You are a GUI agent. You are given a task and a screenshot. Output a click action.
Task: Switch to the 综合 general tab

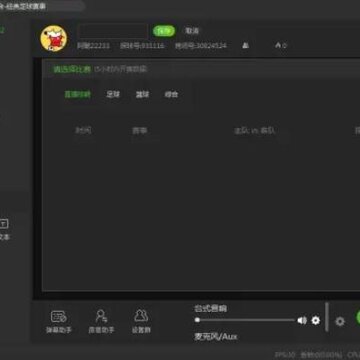click(x=171, y=95)
